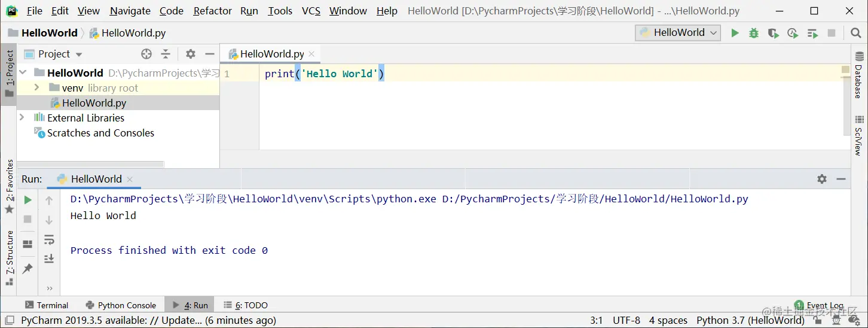868x328 pixels.
Task: Click the locate file crosshair icon in Project panel
Action: click(146, 54)
